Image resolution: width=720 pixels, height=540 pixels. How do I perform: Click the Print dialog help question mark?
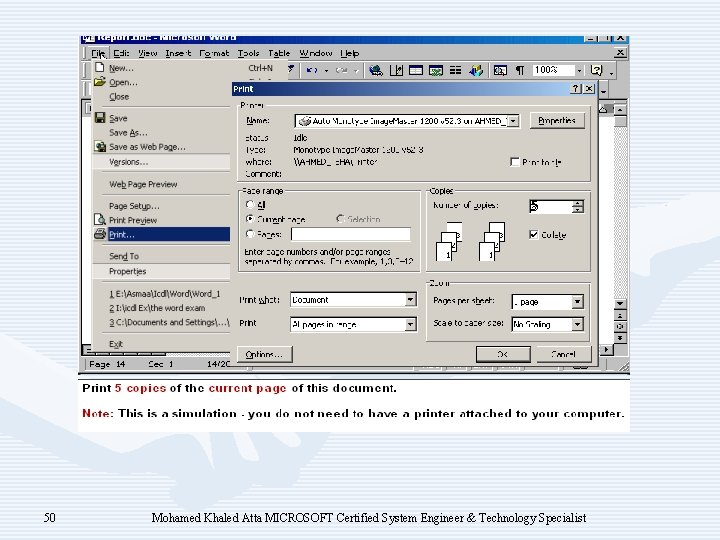click(x=575, y=89)
